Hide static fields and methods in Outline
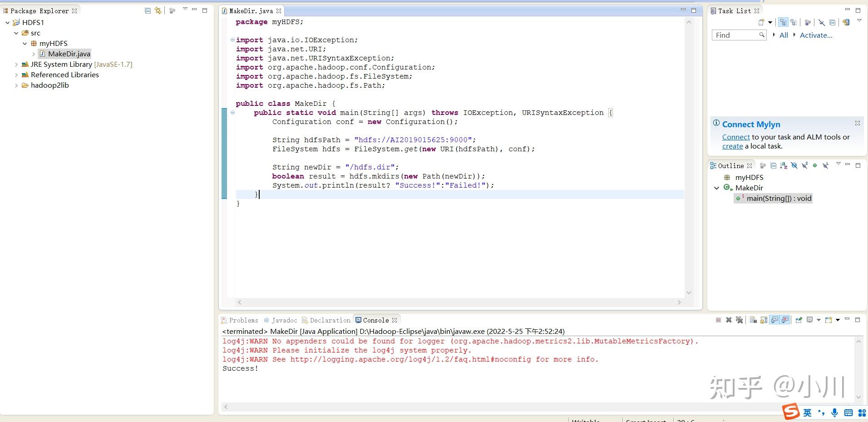This screenshot has height=422, width=868. coord(804,165)
